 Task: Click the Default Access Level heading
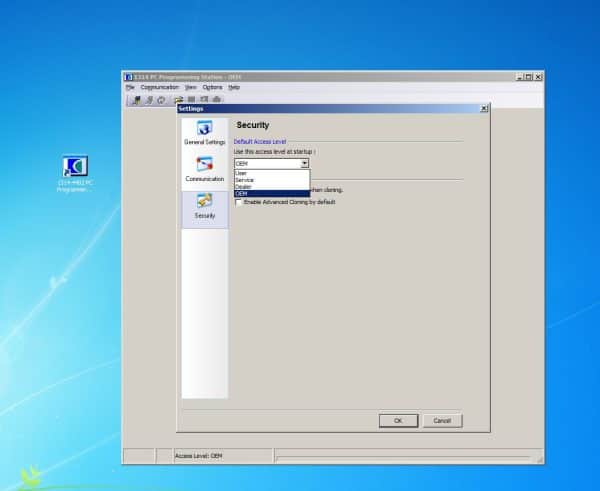[260, 142]
